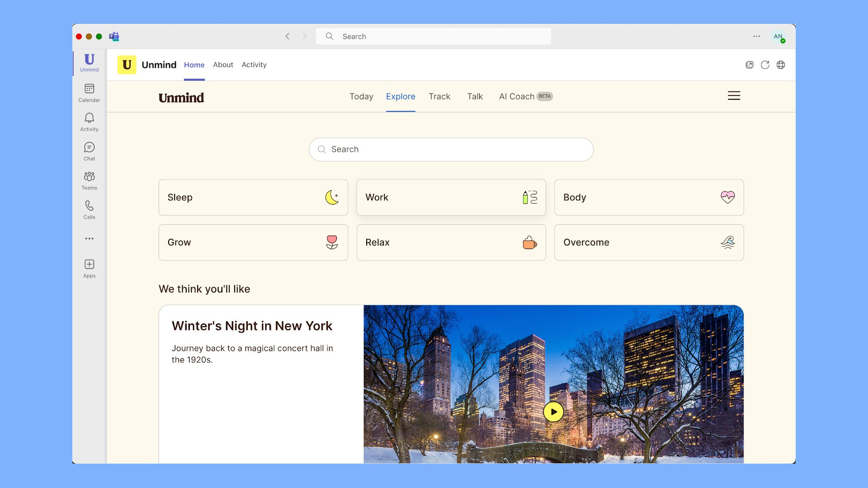Open the Activity bell in sidebar

89,122
